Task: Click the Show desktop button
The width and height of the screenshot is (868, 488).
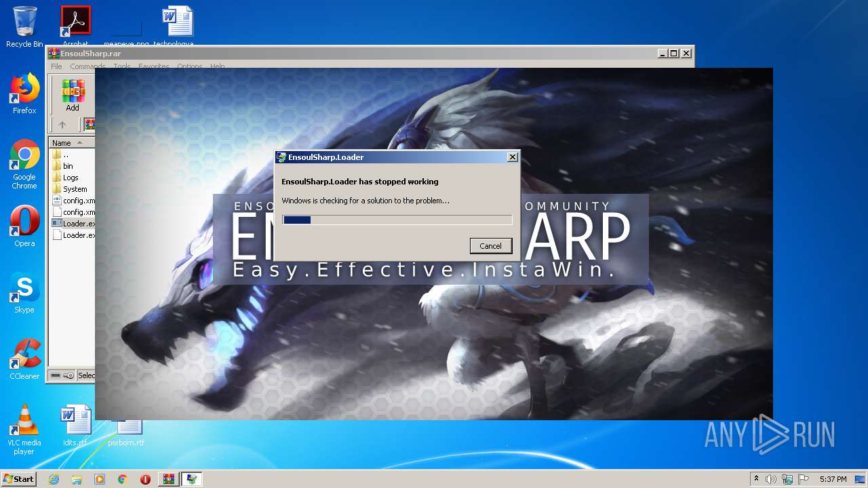Action: coord(861,479)
